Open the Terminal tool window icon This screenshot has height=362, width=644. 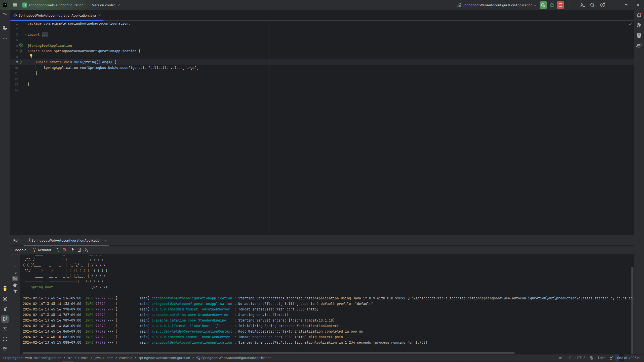[x=5, y=329]
